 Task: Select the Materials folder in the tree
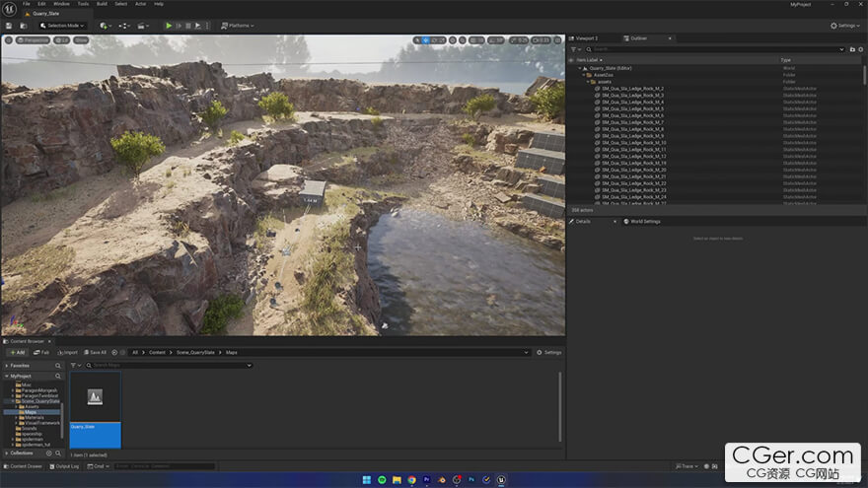pyautogui.click(x=35, y=418)
